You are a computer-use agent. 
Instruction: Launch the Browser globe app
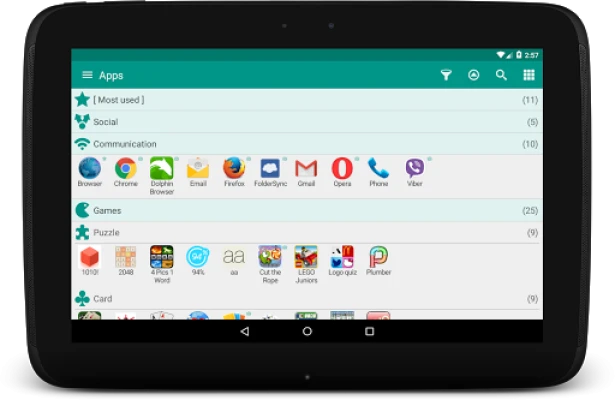[x=90, y=172]
